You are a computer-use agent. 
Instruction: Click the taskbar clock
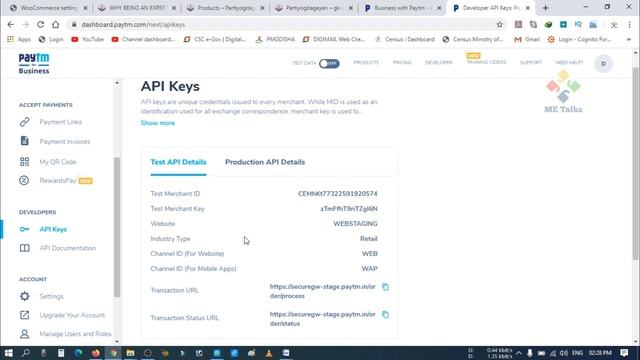click(600, 353)
